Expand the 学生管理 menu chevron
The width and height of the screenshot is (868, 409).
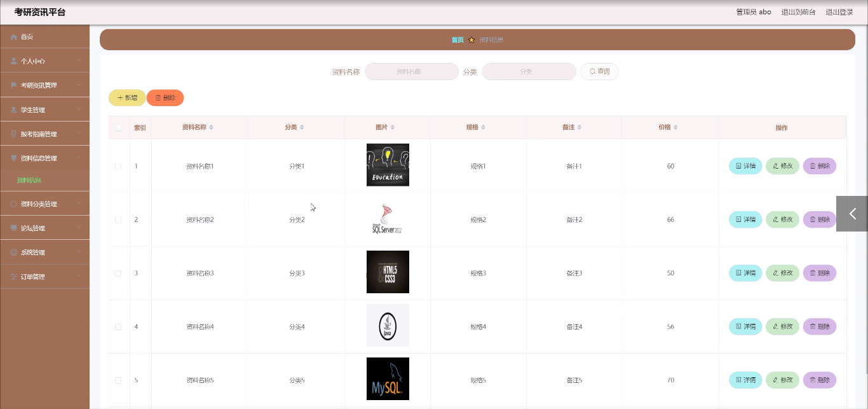pos(78,110)
